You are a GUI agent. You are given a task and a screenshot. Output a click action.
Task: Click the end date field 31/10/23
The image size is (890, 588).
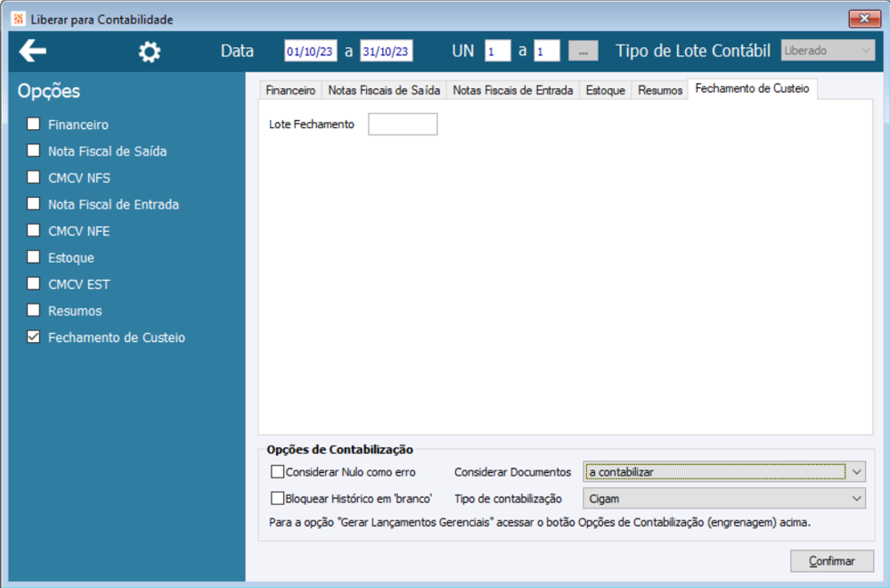coord(386,51)
